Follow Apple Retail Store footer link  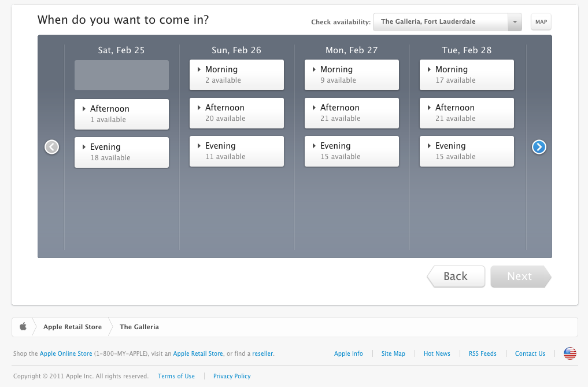point(198,353)
